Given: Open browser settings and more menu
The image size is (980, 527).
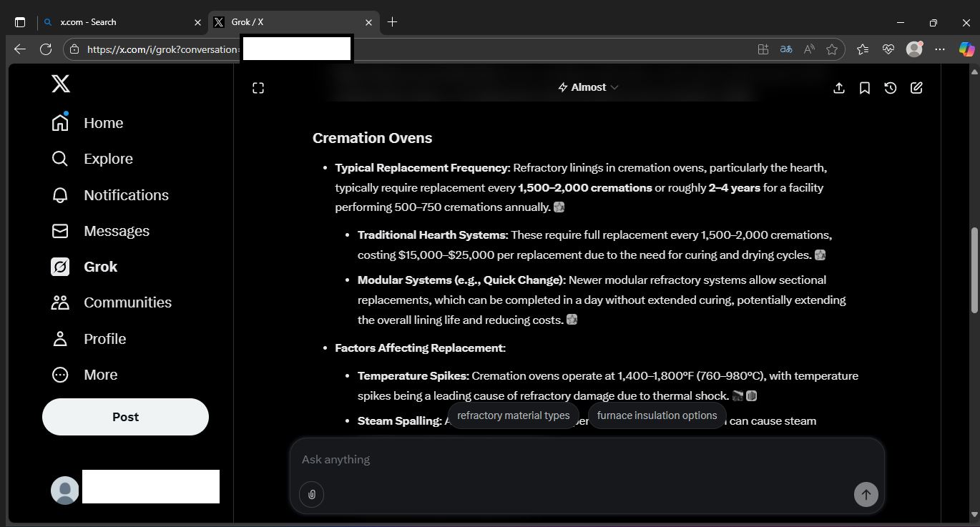Looking at the screenshot, I should 940,49.
